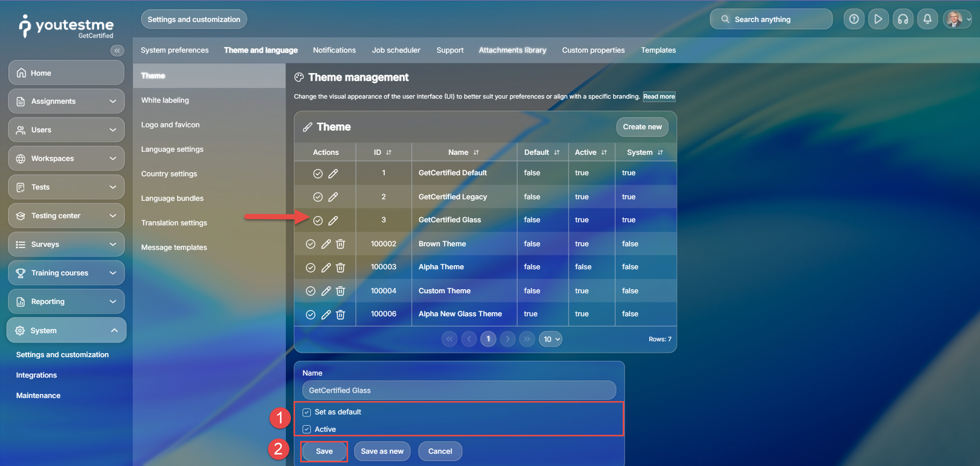The image size is (980, 466).
Task: Open the notifications bell icon
Action: click(x=927, y=19)
